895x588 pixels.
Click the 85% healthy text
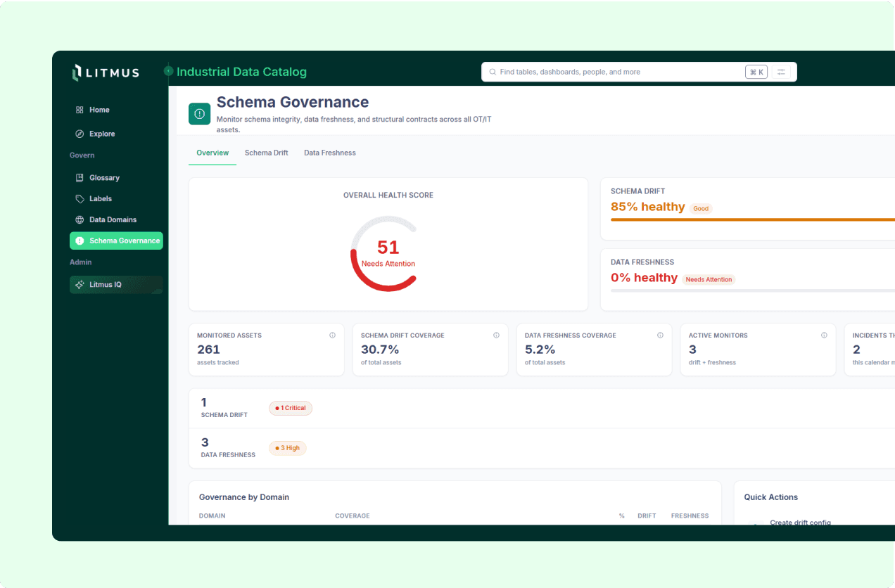[x=647, y=207]
